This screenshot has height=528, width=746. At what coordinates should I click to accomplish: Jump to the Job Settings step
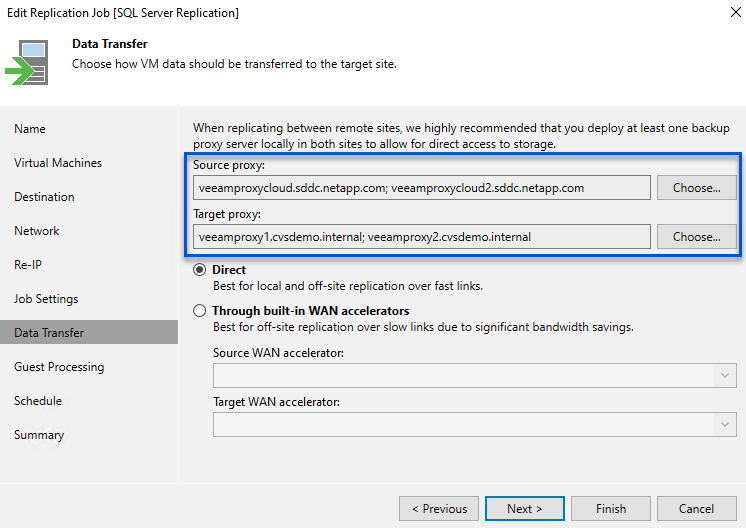[x=46, y=299]
